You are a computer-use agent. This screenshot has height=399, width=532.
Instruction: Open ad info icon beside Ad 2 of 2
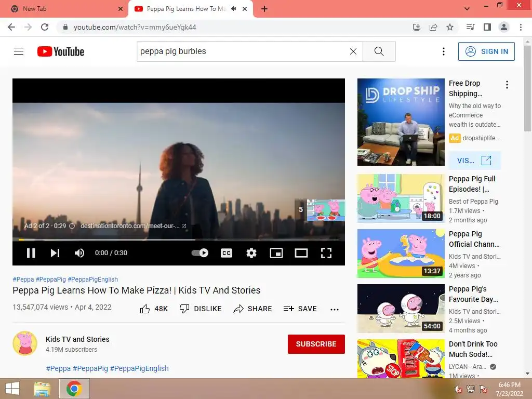point(72,226)
